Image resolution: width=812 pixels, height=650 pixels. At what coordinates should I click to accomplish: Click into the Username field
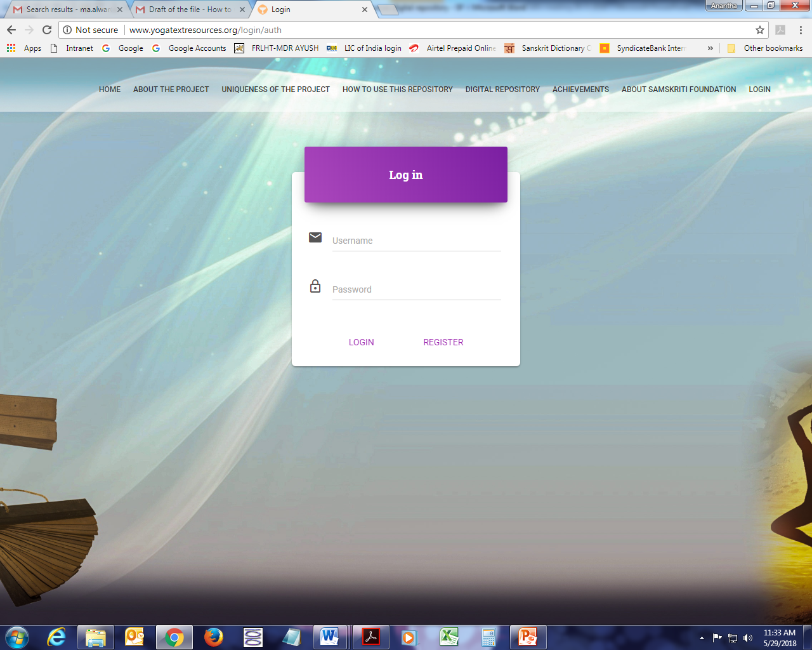(416, 241)
